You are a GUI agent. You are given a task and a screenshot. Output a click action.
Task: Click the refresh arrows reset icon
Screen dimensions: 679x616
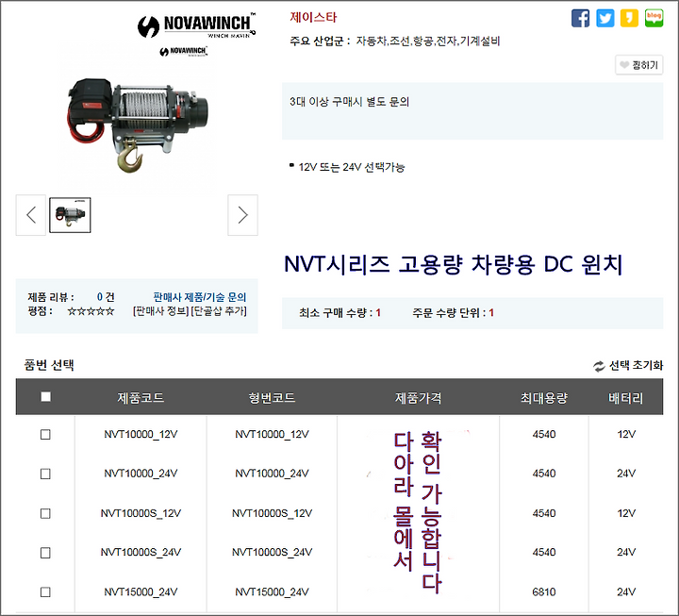tap(599, 366)
